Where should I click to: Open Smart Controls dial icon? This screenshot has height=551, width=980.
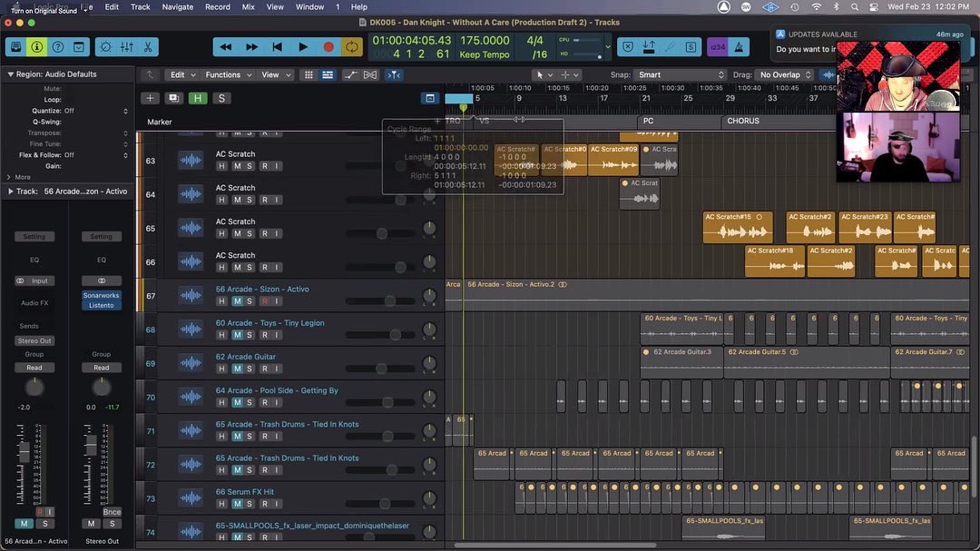(105, 47)
